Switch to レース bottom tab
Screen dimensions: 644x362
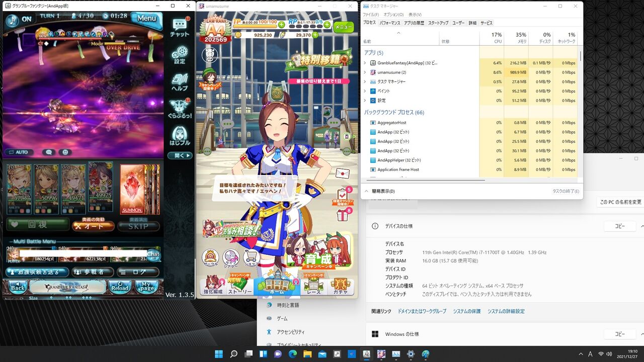coord(314,286)
